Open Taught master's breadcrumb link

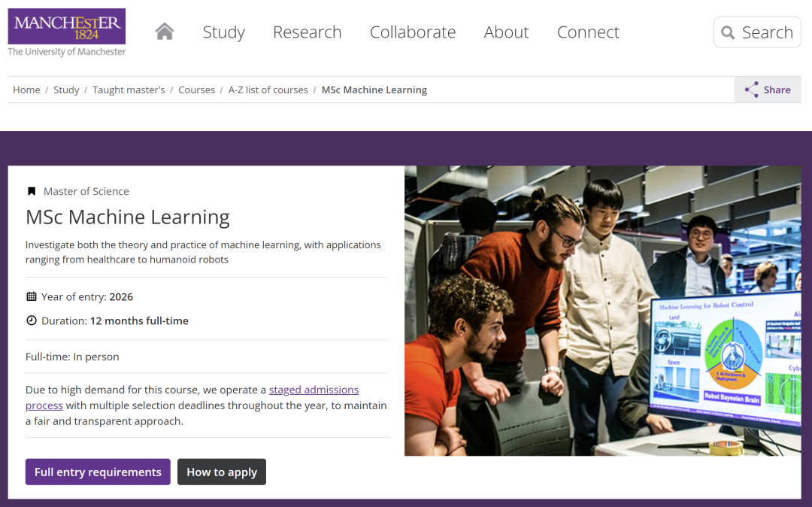click(129, 90)
